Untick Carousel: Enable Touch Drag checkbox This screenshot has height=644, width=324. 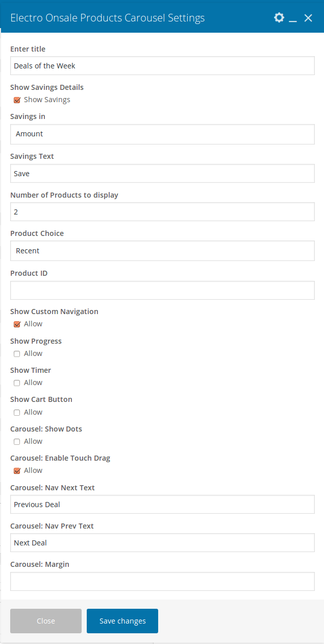point(17,471)
